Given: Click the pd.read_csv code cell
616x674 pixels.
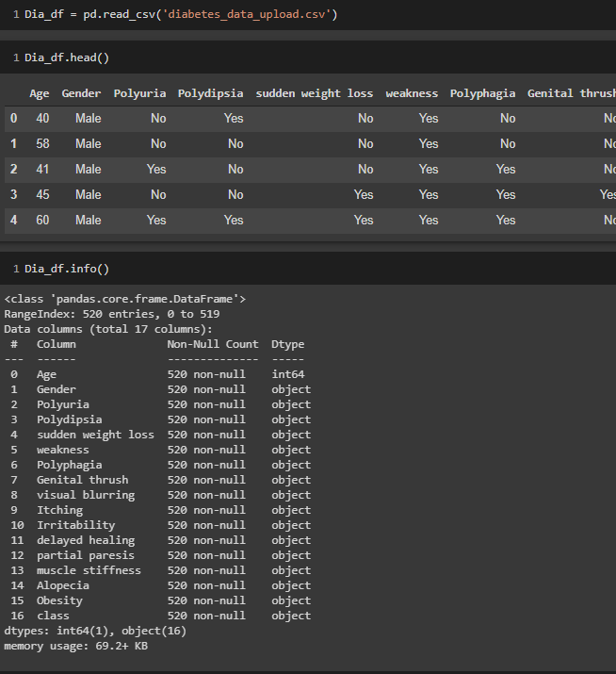Looking at the screenshot, I should click(308, 15).
